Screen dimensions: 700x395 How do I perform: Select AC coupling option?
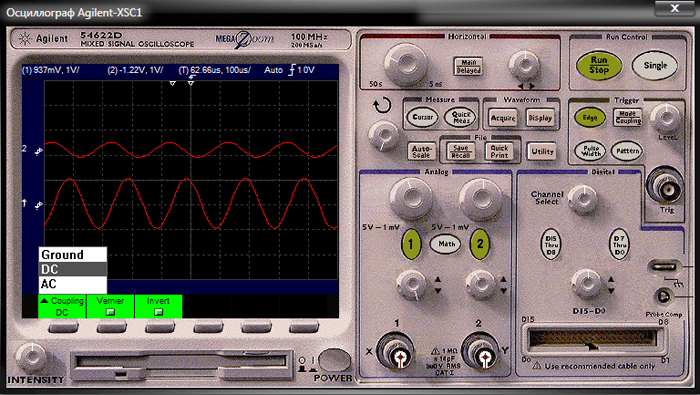coord(73,284)
